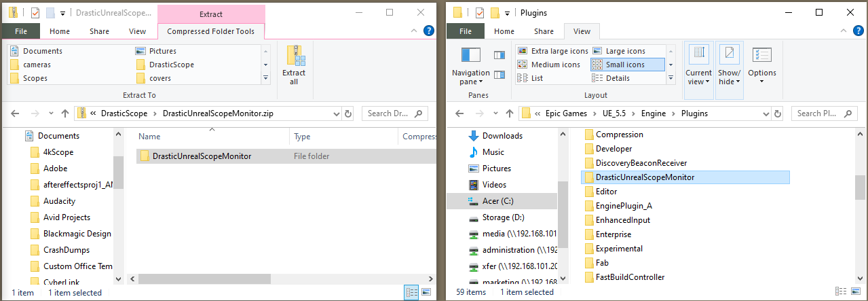Expand Extract To destinations list

tap(265, 78)
